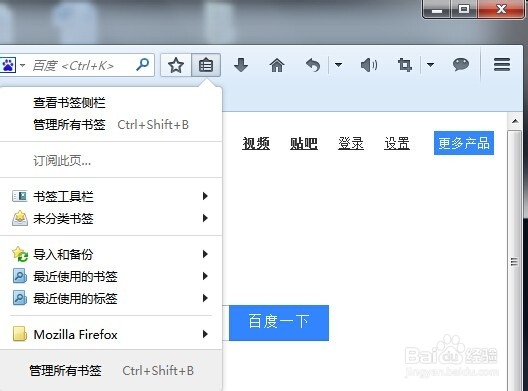Click the undo close tab arrow icon
This screenshot has height=391, width=528.
click(x=313, y=65)
